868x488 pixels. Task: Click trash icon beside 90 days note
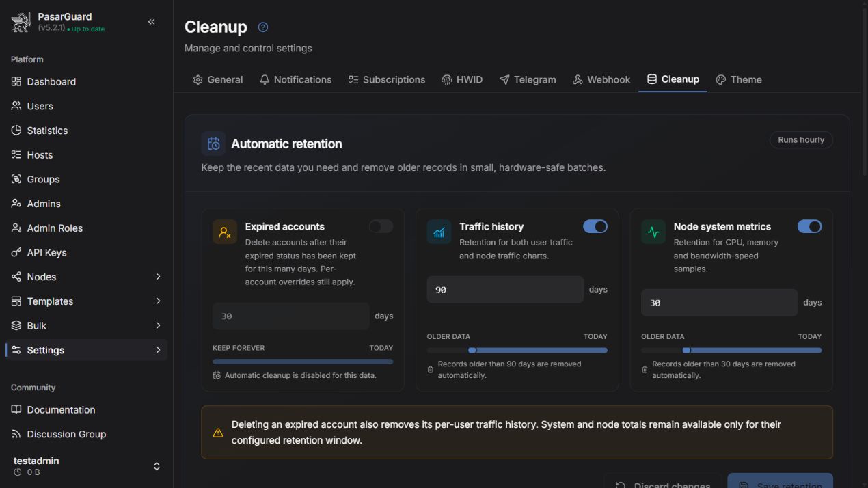[430, 370]
